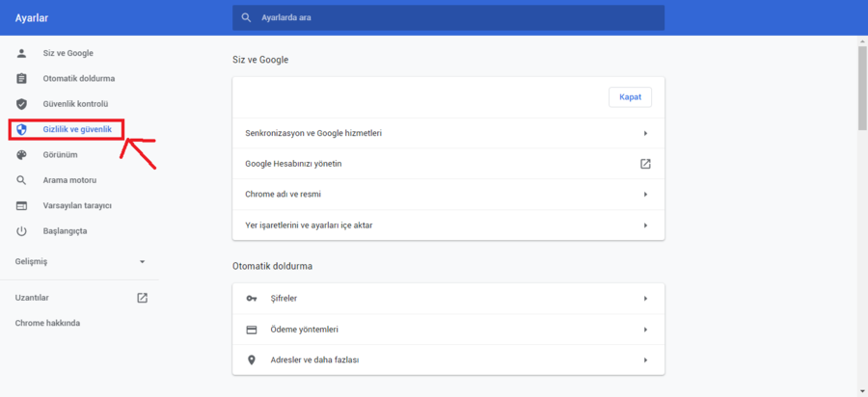Click the Ödeme yöntemleri card icon
The image size is (868, 397).
[252, 330]
